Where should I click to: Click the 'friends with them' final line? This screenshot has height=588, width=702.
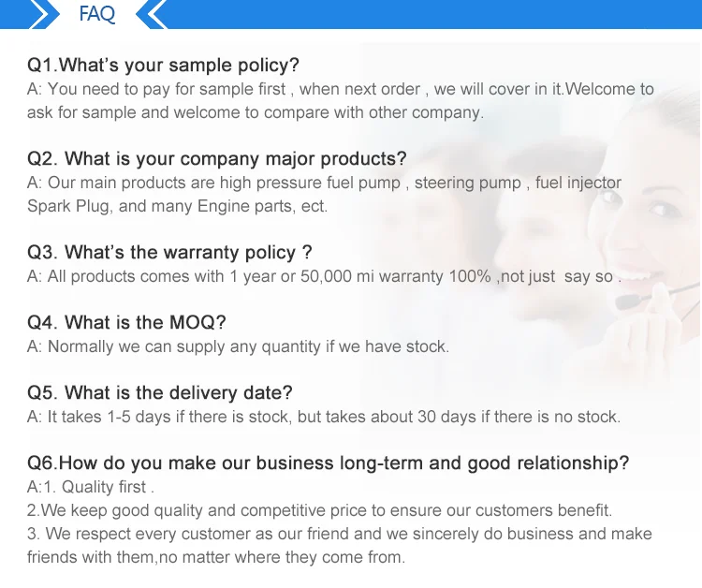tap(216, 557)
